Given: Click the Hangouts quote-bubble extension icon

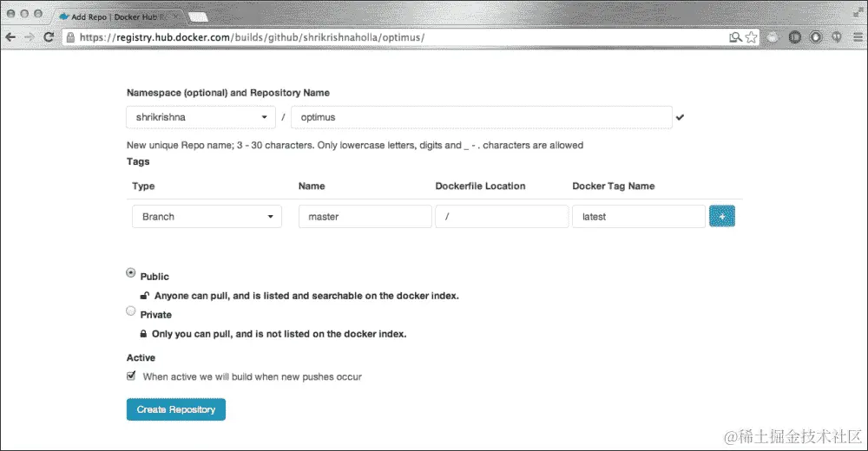Looking at the screenshot, I should [837, 37].
